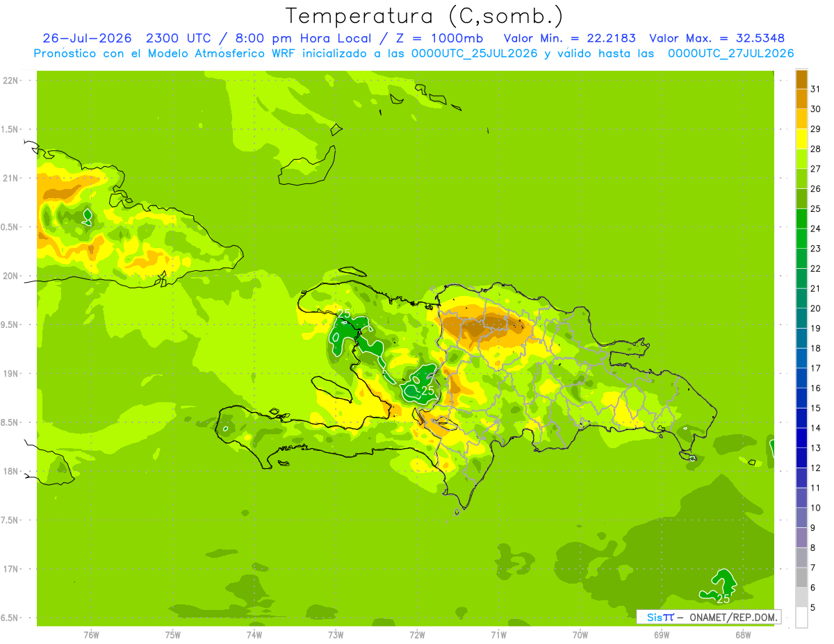
Task: Click the "19N" latitude label
Action: 10,374
